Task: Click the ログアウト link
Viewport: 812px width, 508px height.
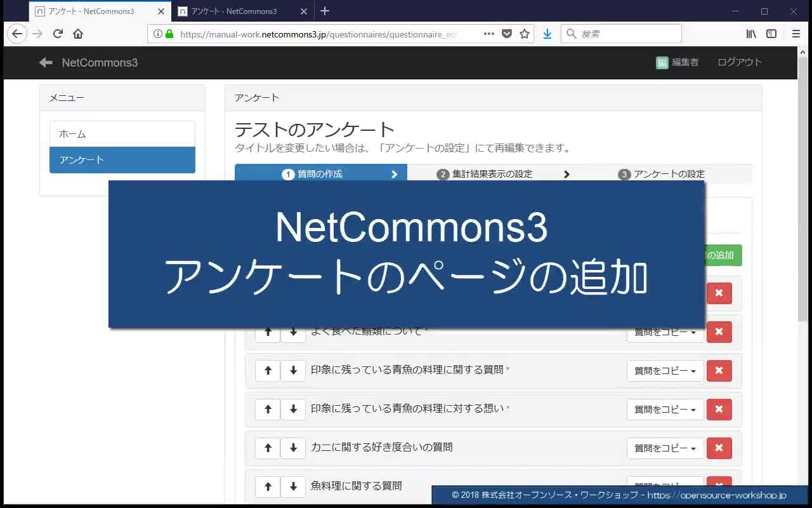Action: tap(740, 62)
